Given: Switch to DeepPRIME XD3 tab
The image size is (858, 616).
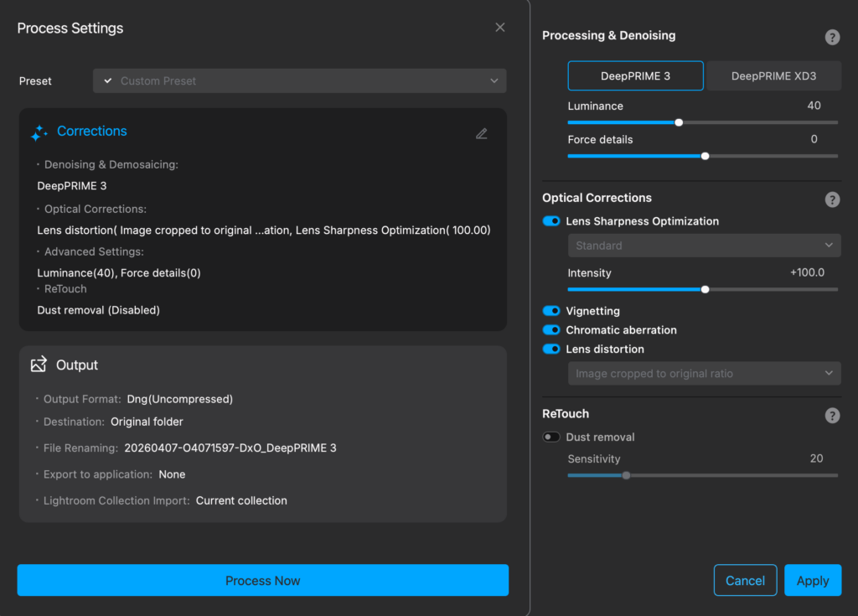Looking at the screenshot, I should point(773,76).
